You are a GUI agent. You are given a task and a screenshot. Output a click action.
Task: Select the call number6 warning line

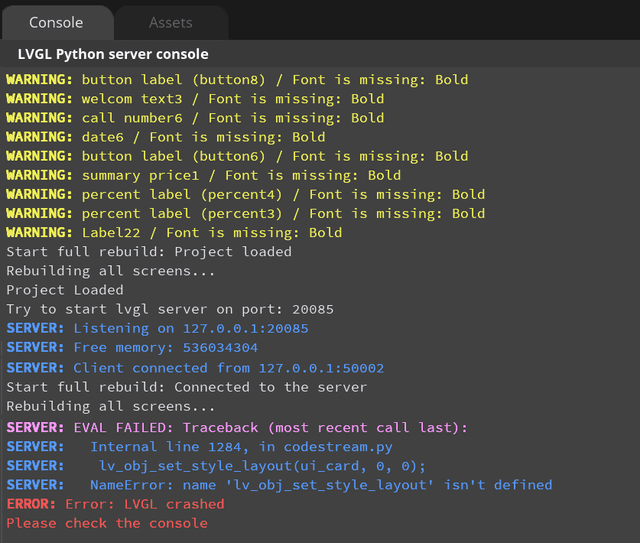[x=195, y=118]
